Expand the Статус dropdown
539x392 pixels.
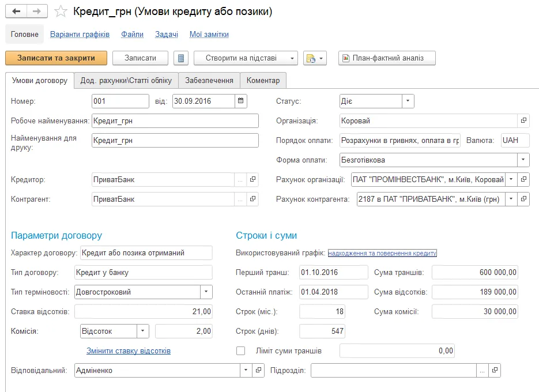coord(408,101)
